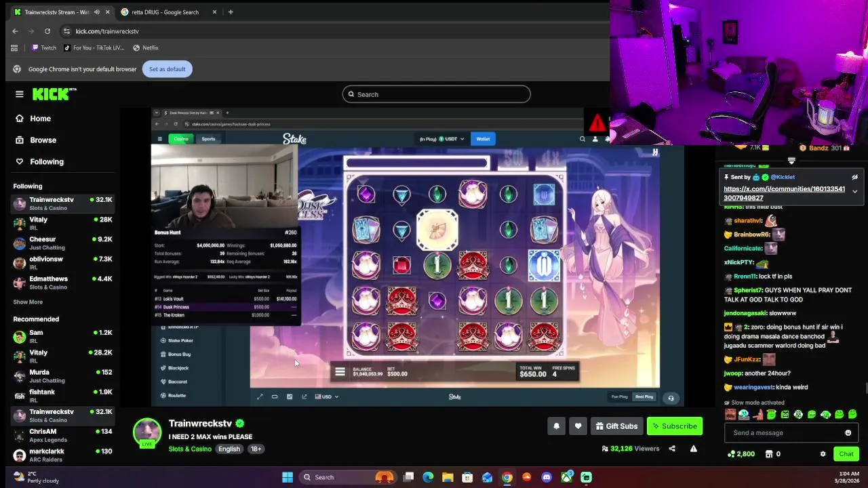Click the Chrome back arrow
The height and width of the screenshot is (488, 868).
click(x=15, y=31)
